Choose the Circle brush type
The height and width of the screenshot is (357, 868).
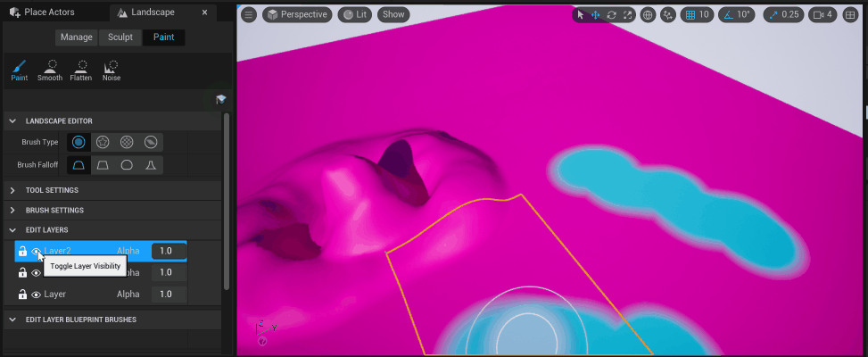(79, 142)
